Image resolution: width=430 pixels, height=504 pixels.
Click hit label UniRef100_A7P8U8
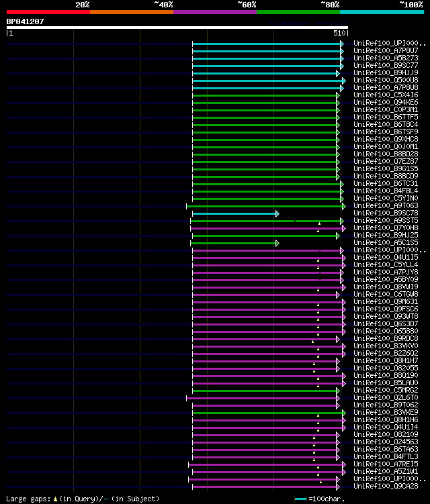[x=386, y=87]
